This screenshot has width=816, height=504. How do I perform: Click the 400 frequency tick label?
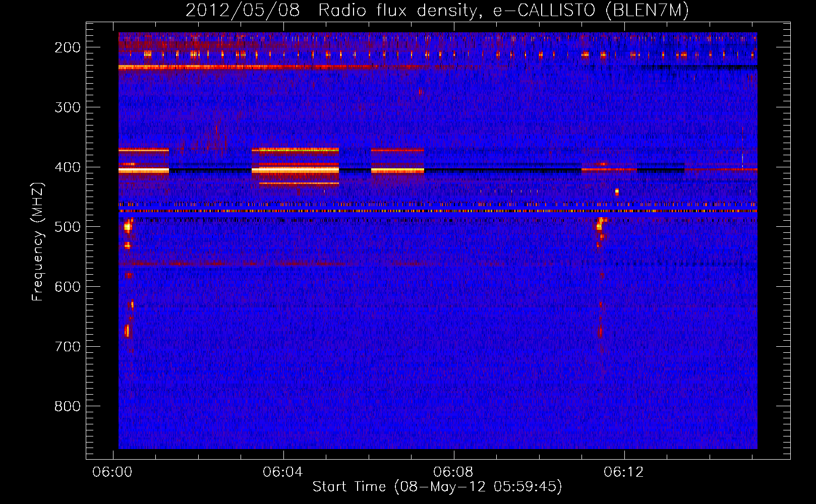(x=67, y=167)
